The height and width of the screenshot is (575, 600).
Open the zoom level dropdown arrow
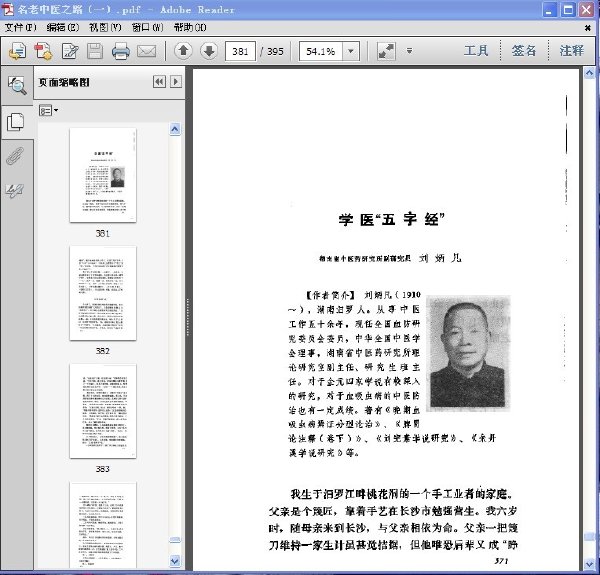click(x=351, y=51)
